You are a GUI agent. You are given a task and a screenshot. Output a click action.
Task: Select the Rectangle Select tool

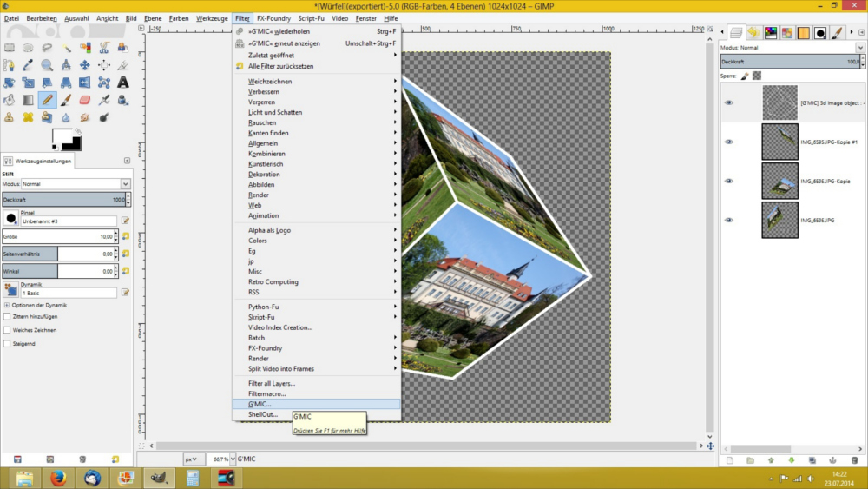[x=10, y=48]
